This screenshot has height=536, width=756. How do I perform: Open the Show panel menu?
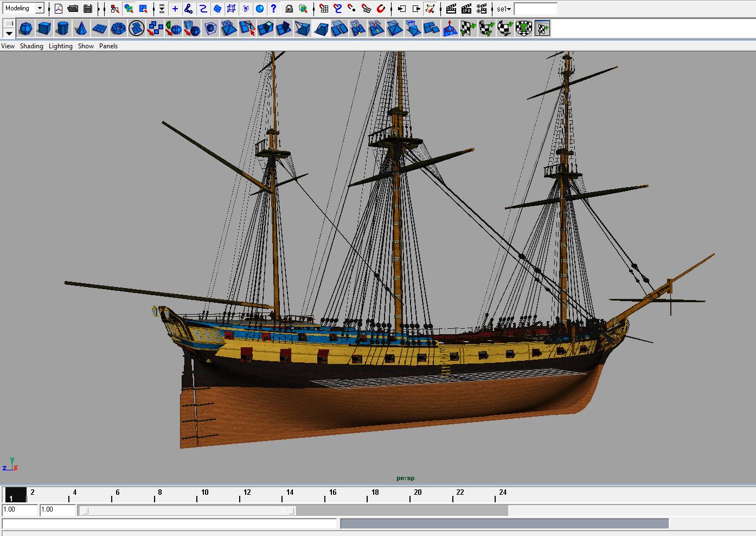(x=86, y=46)
